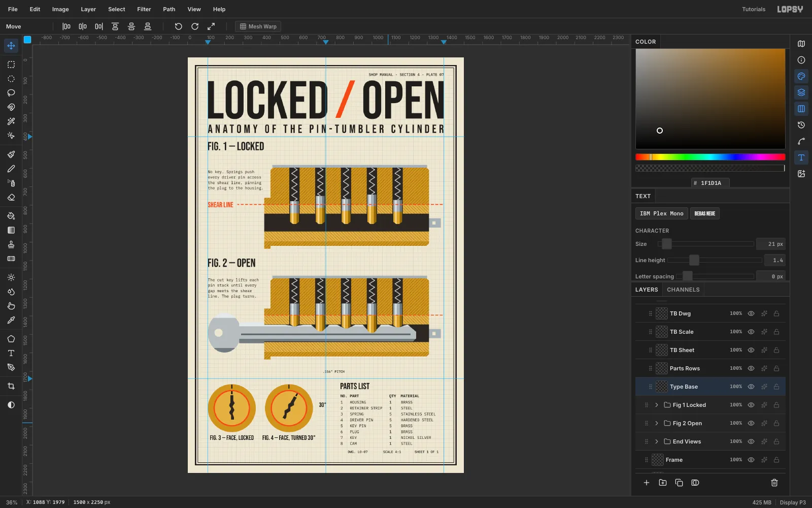Align horizontal centers
Screen dimensions: 812x508
83,26
